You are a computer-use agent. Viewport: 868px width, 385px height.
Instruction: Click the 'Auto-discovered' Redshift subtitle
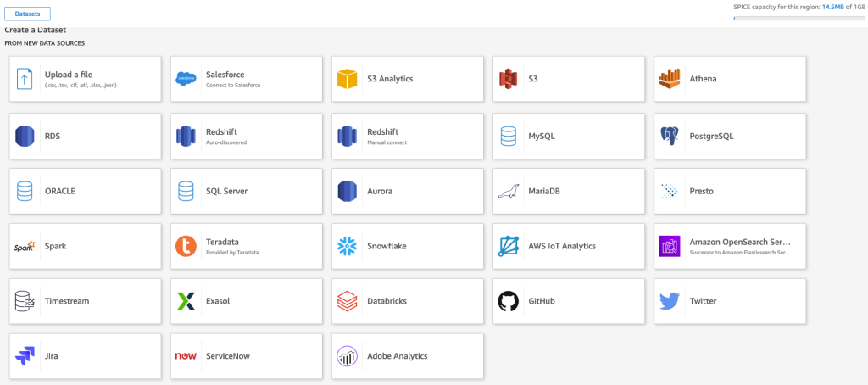coord(226,142)
